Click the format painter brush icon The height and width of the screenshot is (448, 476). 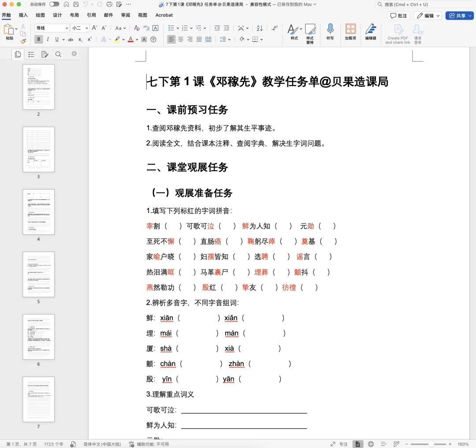23,41
